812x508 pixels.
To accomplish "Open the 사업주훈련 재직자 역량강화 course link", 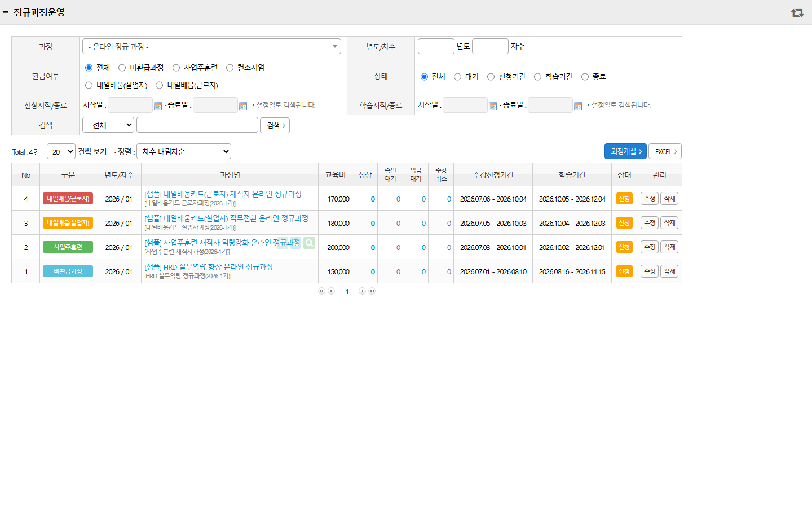I will pos(222,243).
